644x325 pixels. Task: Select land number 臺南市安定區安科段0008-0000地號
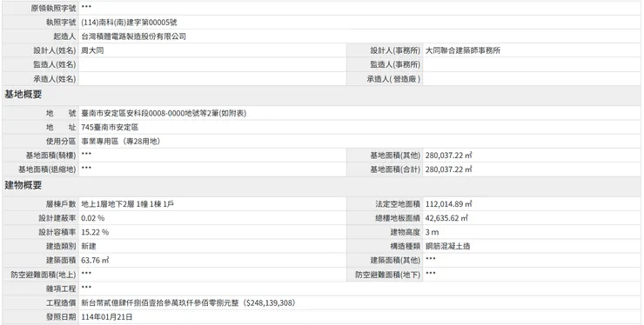coord(141,113)
